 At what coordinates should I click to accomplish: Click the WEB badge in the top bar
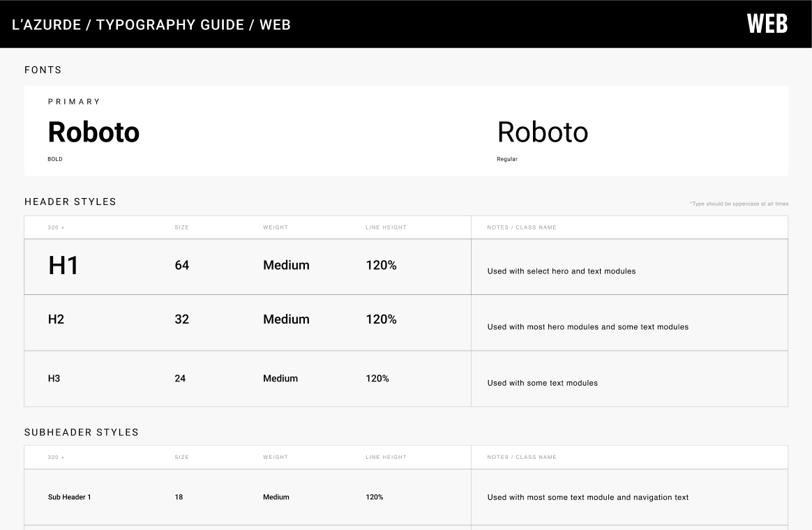pos(767,24)
